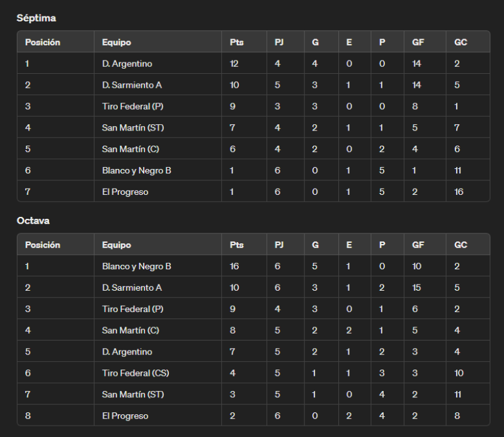504x437 pixels.
Task: Select San Martín (ST) in Séptima table
Action: click(133, 128)
